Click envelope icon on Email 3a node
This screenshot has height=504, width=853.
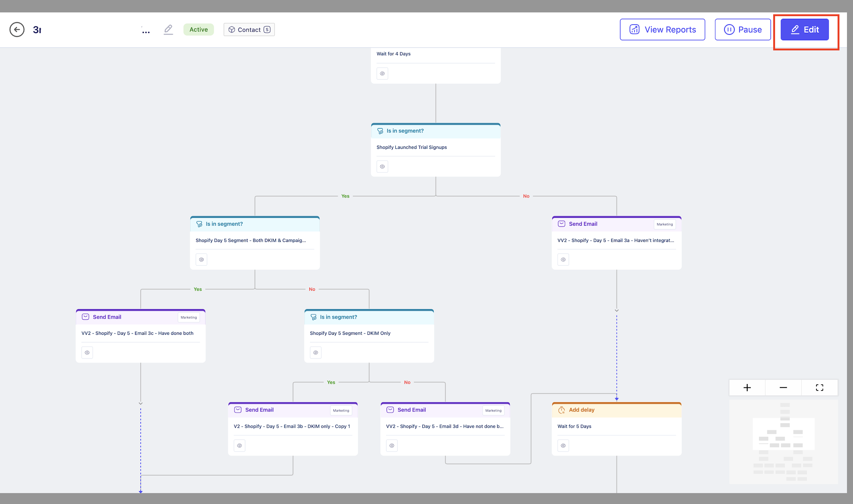(561, 224)
